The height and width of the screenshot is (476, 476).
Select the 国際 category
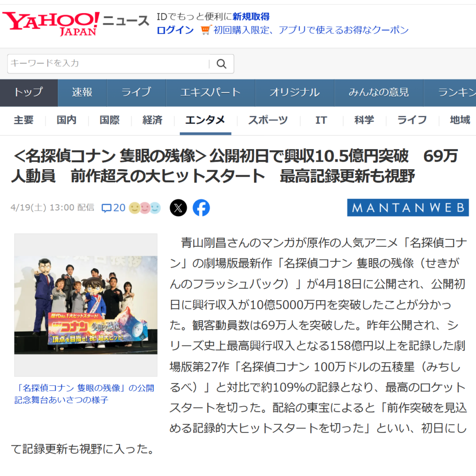pos(110,120)
